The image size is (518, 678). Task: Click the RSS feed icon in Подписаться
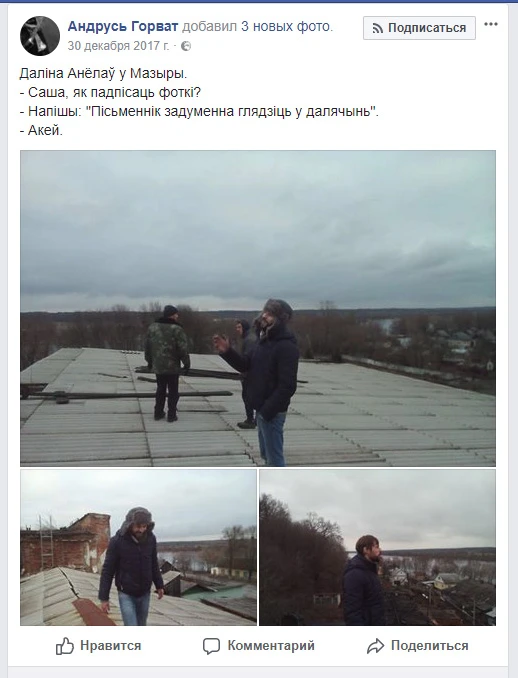coord(378,29)
